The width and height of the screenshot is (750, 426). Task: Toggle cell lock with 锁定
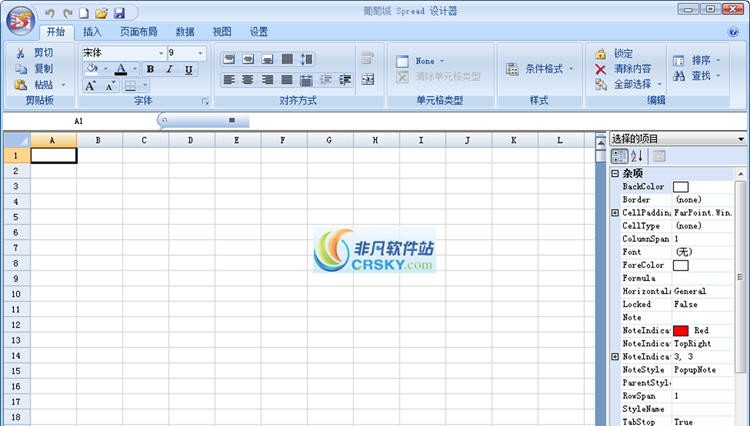(614, 54)
